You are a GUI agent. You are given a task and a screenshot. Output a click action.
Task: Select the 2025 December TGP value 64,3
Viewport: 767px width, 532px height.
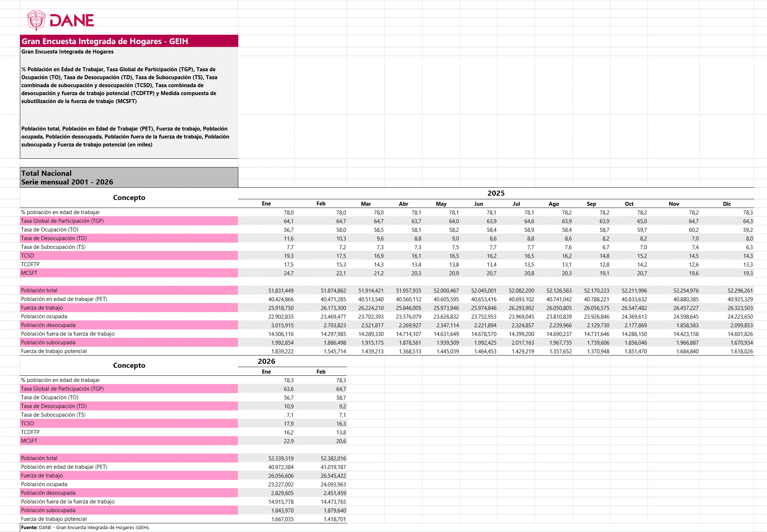pos(748,221)
